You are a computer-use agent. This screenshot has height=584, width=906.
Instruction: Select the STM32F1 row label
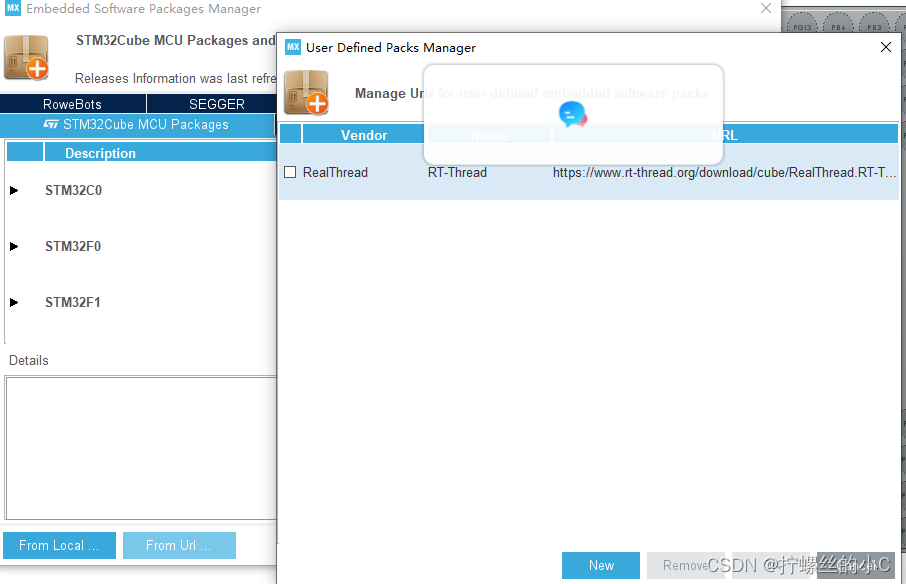(73, 302)
